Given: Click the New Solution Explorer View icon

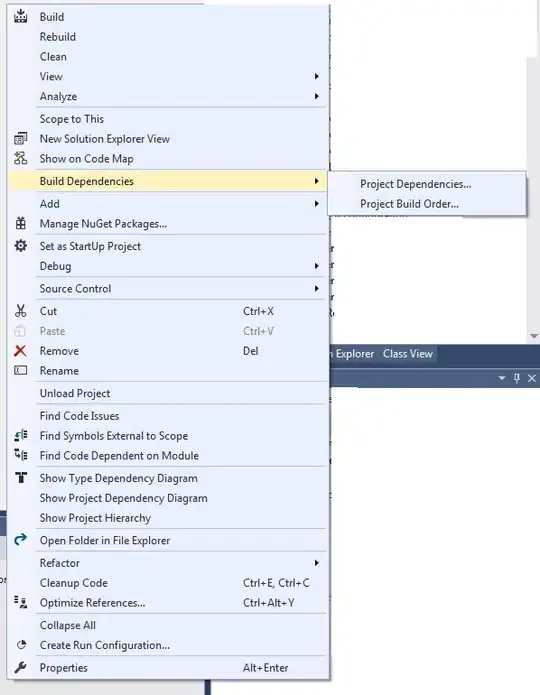Looking at the screenshot, I should 20,139.
